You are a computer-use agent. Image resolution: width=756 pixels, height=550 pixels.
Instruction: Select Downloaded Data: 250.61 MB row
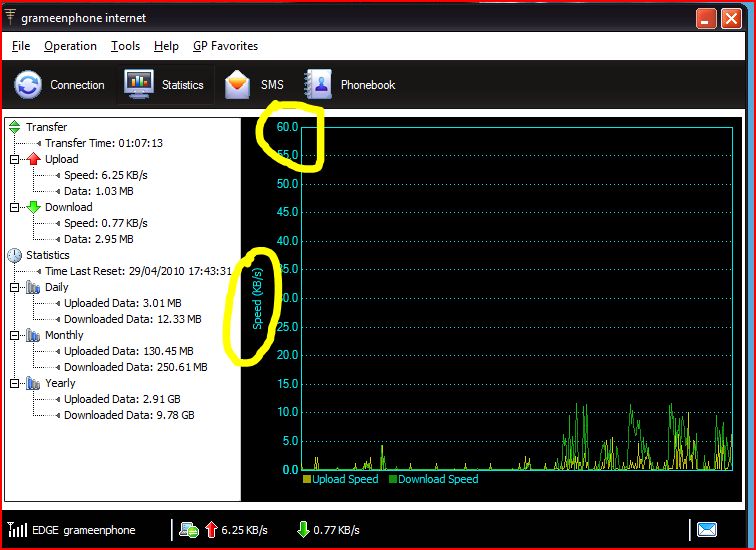tap(135, 367)
